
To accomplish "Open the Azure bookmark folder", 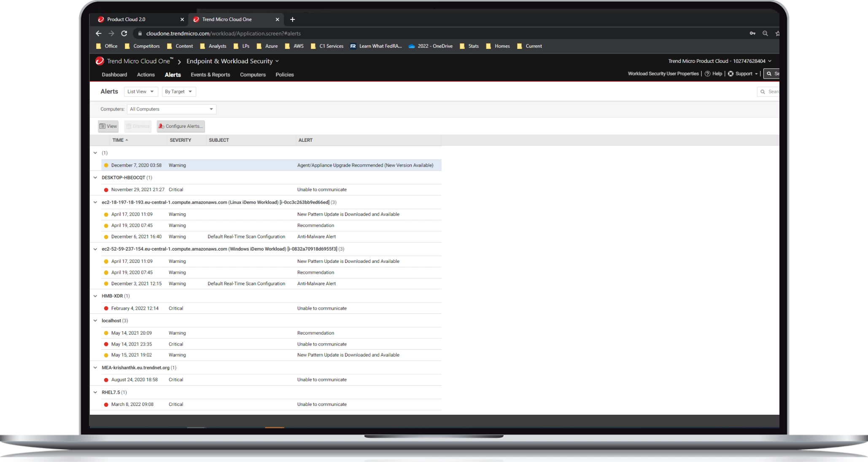I will (x=267, y=46).
